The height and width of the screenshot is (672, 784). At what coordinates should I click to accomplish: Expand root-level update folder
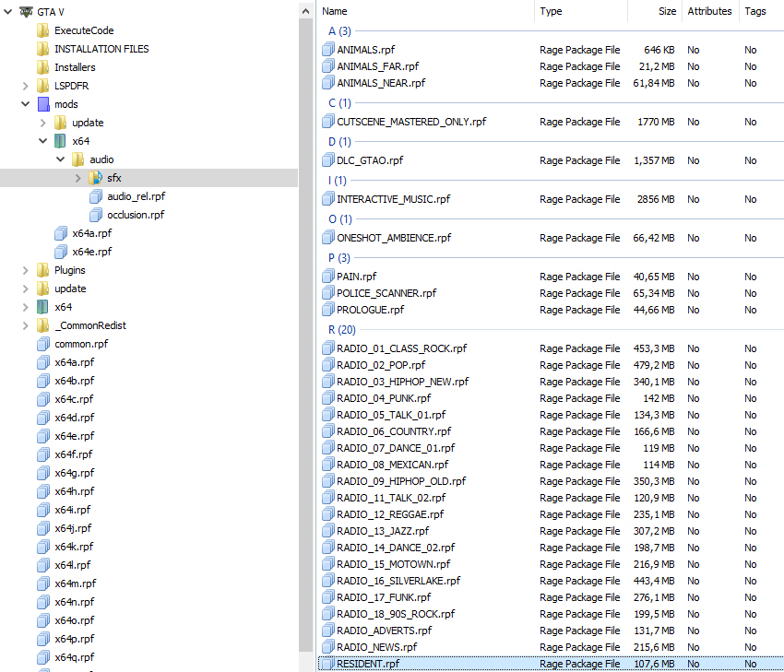point(26,289)
